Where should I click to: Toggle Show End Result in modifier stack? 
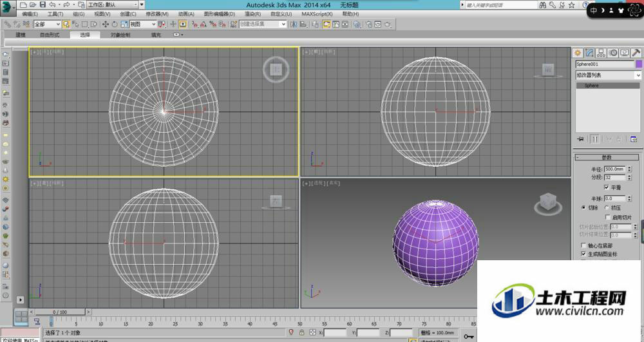click(x=594, y=139)
